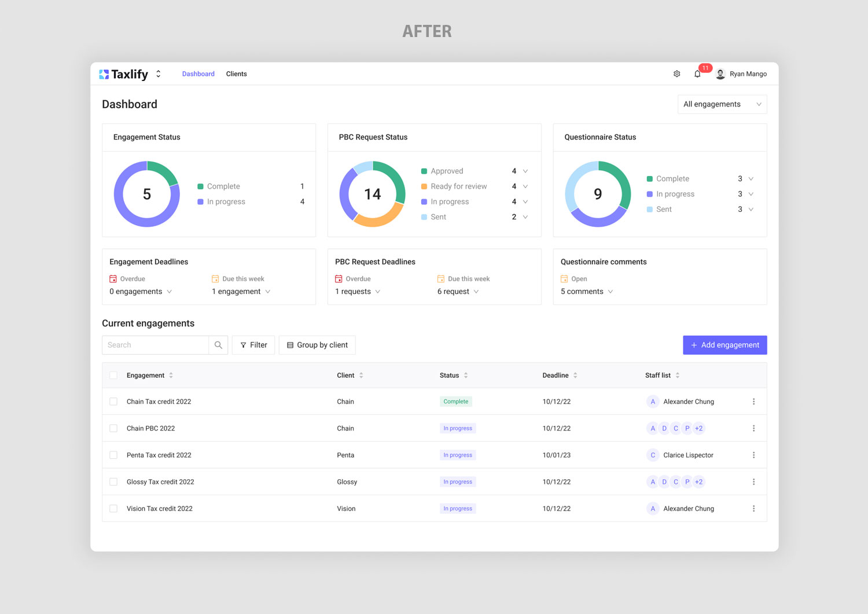Sort by Deadline column arrows
Image resolution: width=868 pixels, height=614 pixels.
point(575,376)
